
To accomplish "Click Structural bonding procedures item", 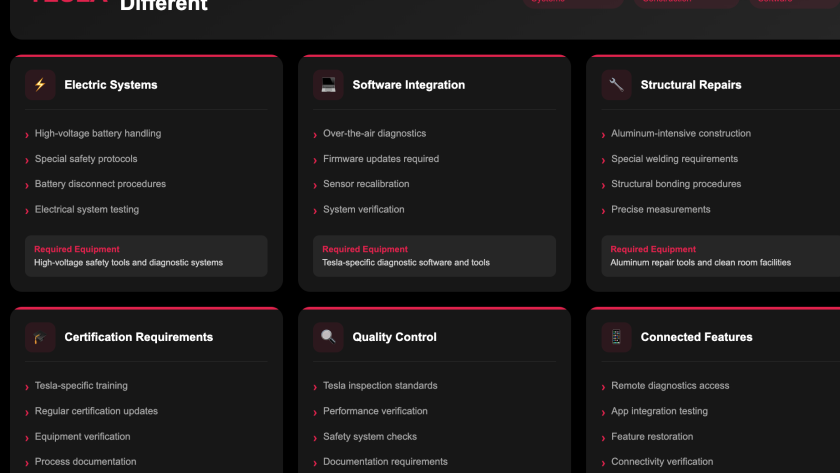I will [676, 184].
